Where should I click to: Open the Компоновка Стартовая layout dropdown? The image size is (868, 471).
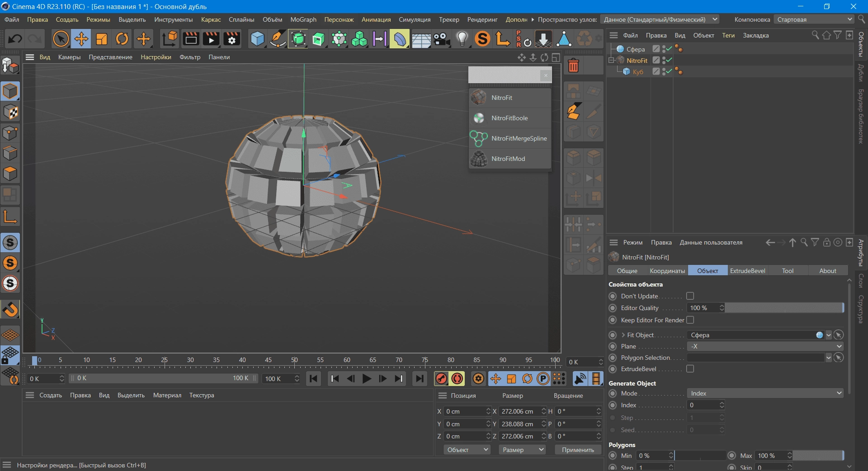tap(813, 19)
